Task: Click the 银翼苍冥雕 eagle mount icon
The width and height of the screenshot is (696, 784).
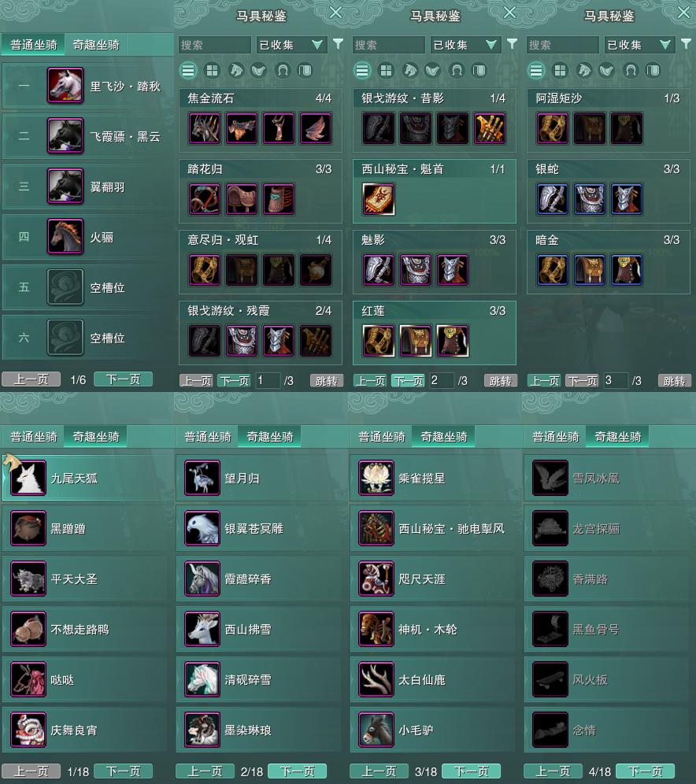Action: point(202,528)
